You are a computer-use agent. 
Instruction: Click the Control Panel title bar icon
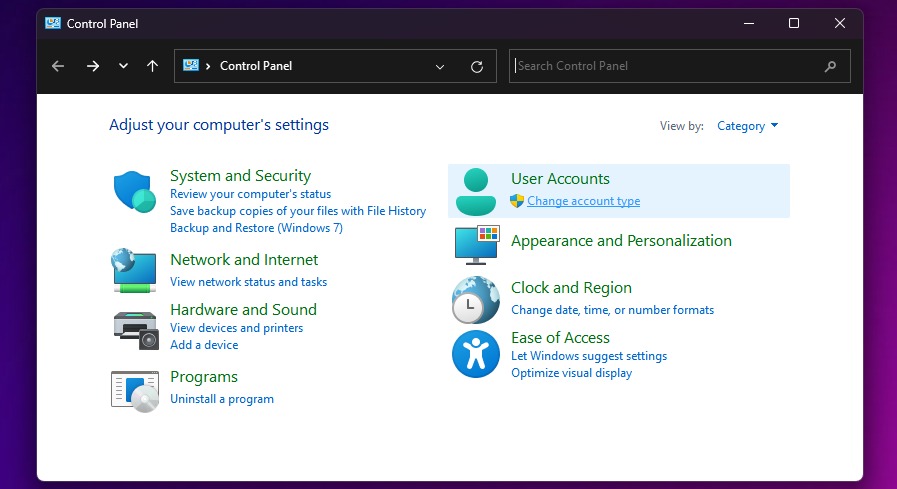53,23
